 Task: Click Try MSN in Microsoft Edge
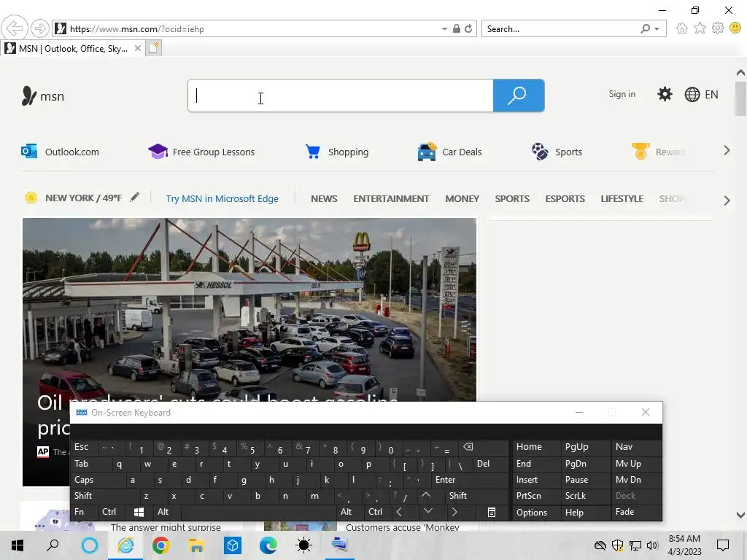click(x=222, y=198)
